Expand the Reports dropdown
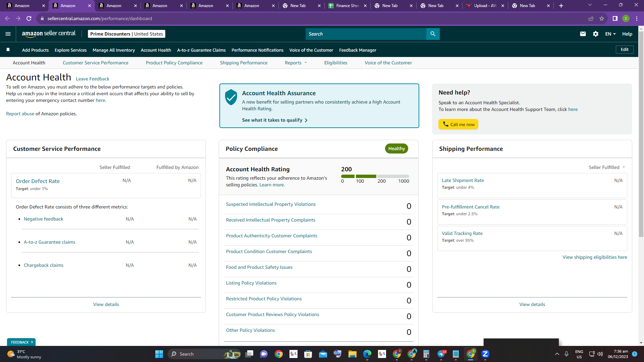This screenshot has height=362, width=644. (x=296, y=63)
